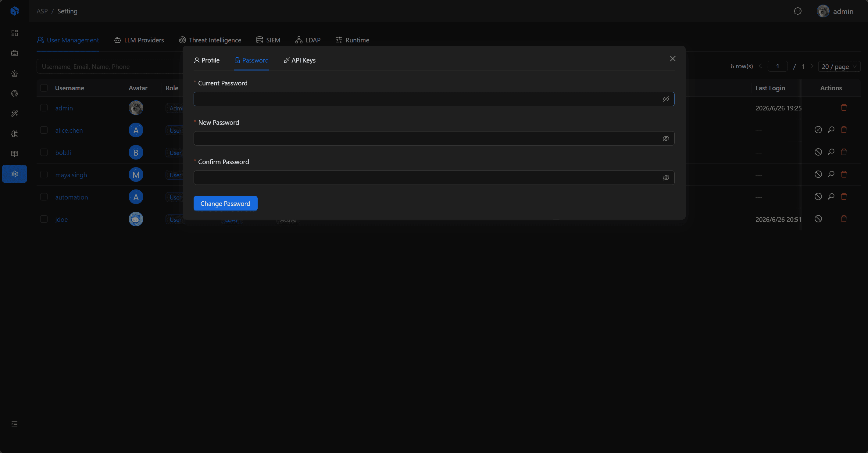The width and height of the screenshot is (868, 453).
Task: Focus the New Password input field
Action: tap(434, 138)
